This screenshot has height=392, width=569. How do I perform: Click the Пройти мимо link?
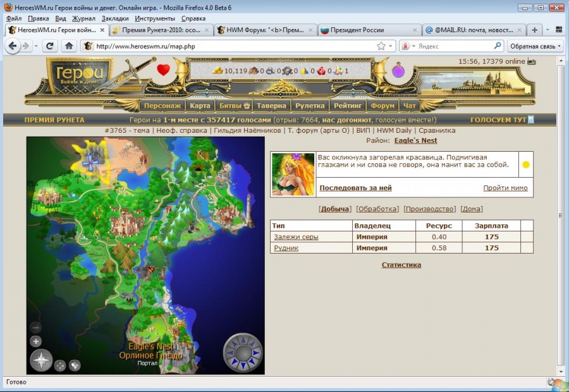pyautogui.click(x=506, y=188)
